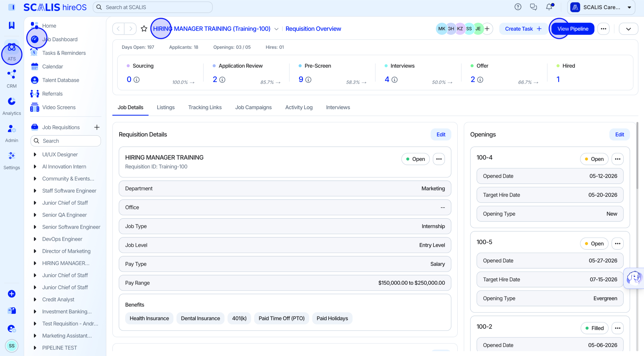Select the Director of Marketing requisition
644x356 pixels.
click(66, 251)
